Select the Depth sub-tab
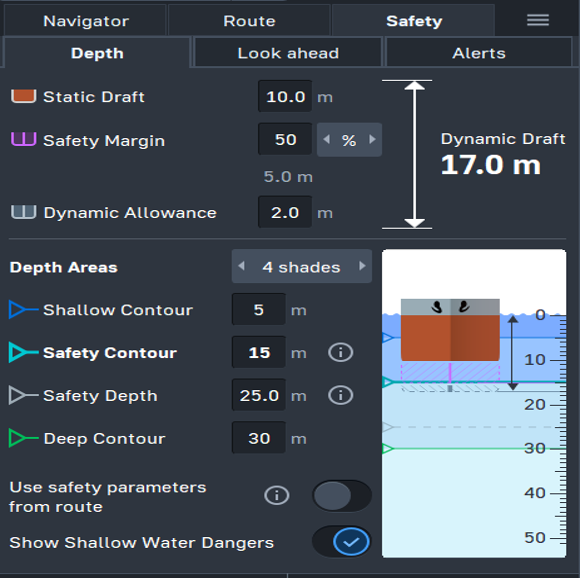This screenshot has height=579, width=581. (x=97, y=53)
